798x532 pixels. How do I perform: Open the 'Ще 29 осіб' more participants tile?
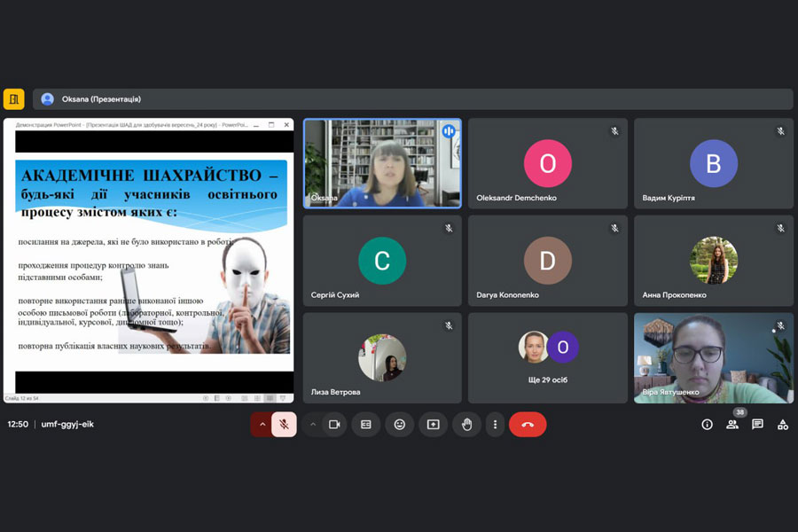pos(548,358)
